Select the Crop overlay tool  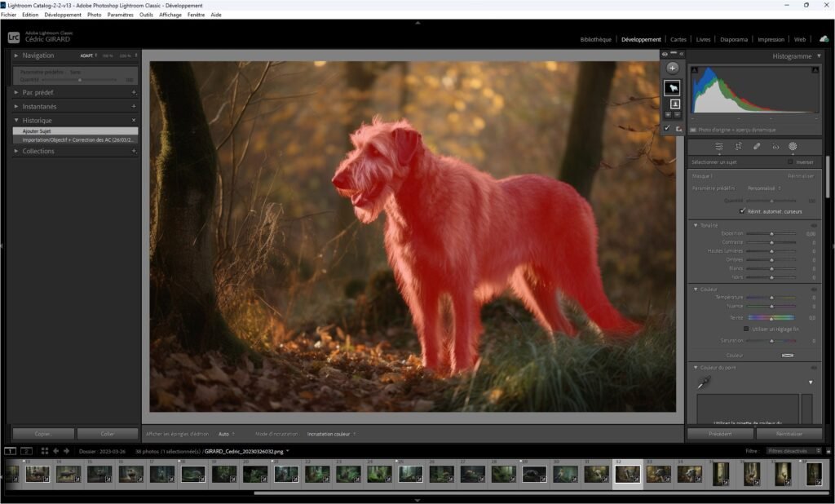tap(739, 145)
